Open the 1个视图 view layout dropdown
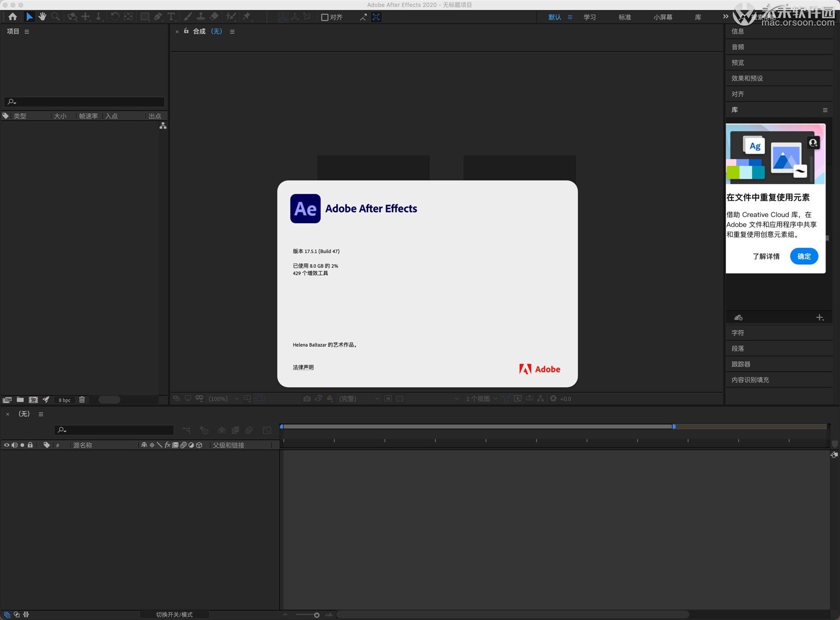The image size is (840, 620). (x=481, y=398)
